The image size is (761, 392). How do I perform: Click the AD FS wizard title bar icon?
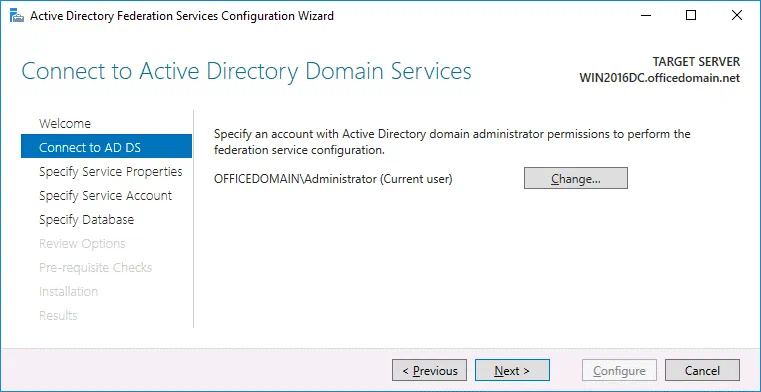click(17, 16)
